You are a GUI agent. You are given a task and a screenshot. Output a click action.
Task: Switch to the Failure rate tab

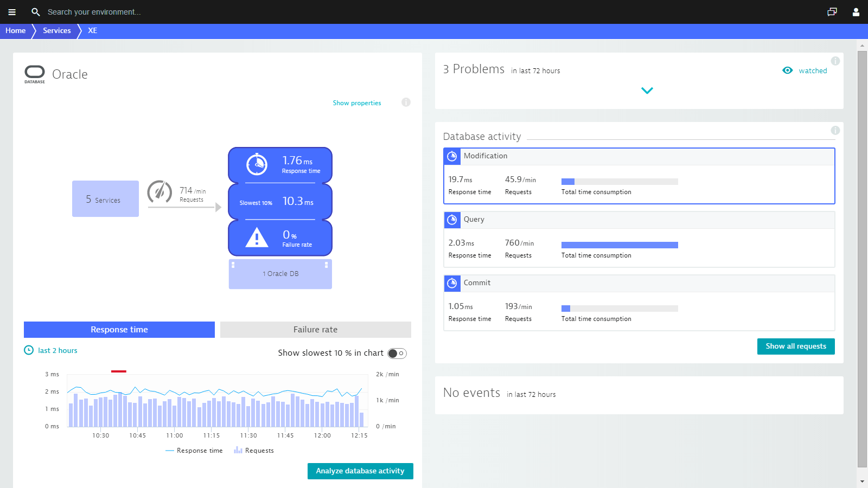tap(316, 330)
